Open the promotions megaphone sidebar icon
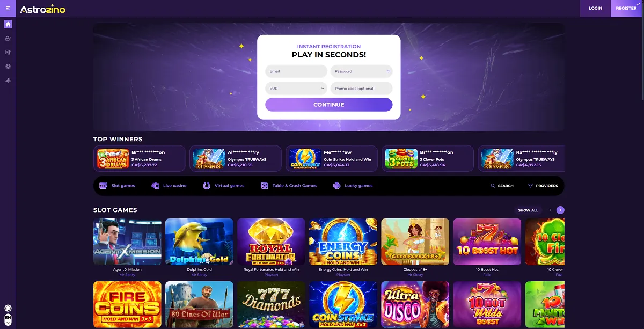644x329 pixels. 8,80
